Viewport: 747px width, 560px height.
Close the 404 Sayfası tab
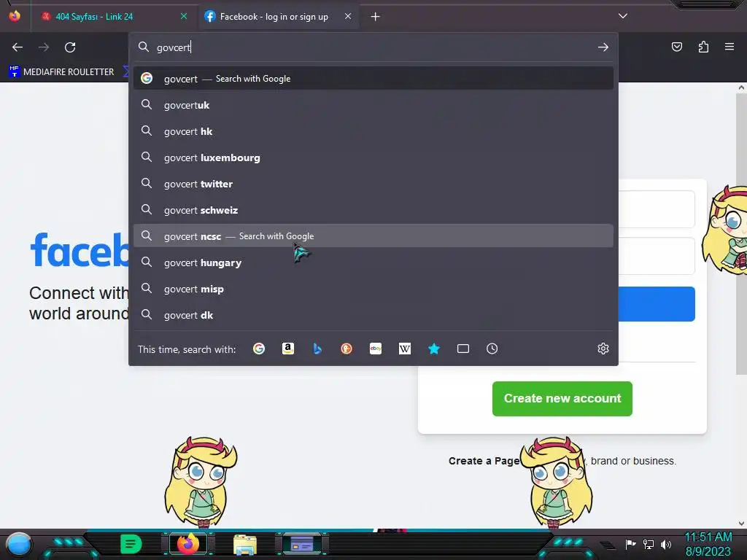(x=184, y=16)
